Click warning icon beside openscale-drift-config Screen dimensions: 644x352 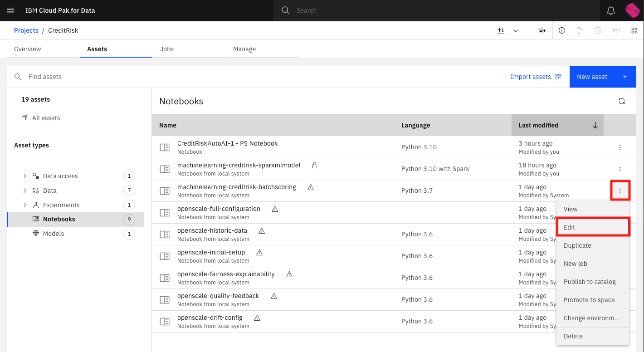(257, 318)
